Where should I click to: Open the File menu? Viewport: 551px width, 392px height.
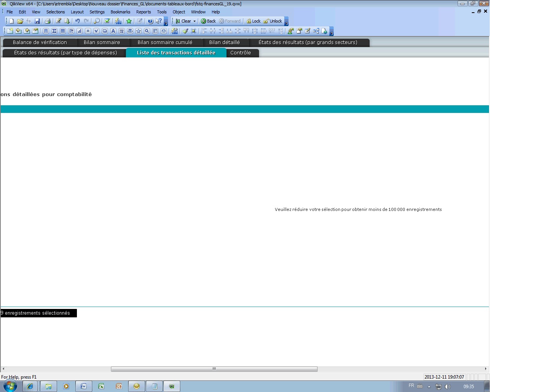coord(10,12)
